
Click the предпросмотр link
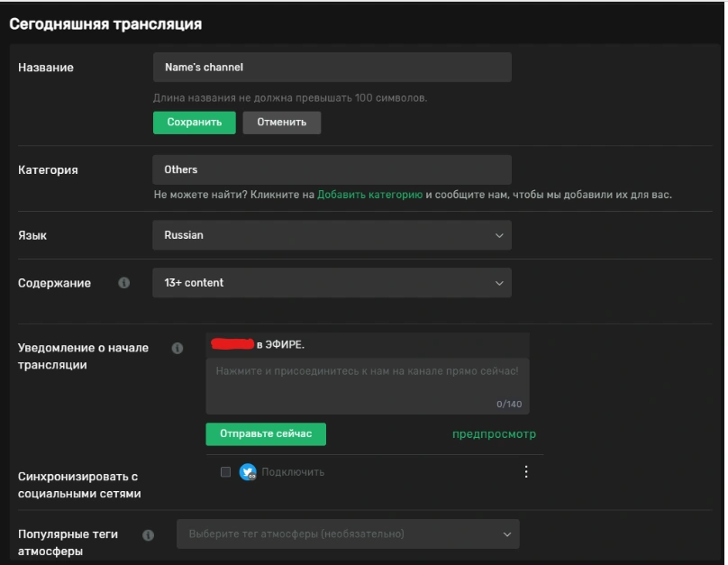coord(494,434)
